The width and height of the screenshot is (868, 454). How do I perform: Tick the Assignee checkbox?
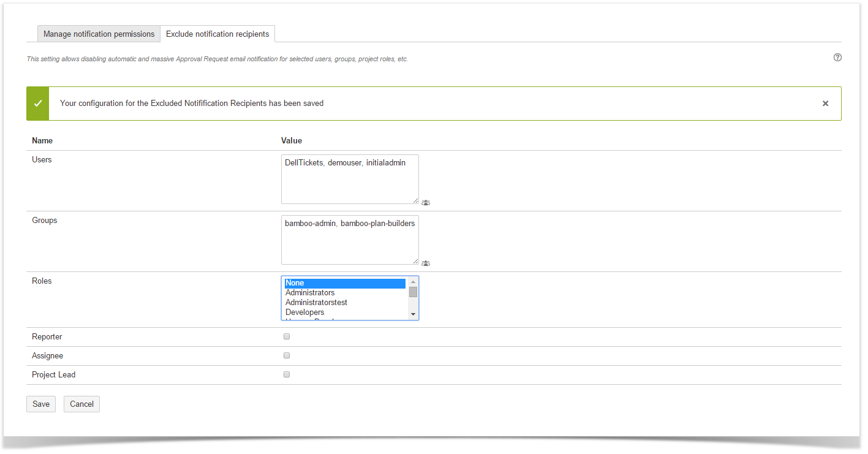coord(287,355)
